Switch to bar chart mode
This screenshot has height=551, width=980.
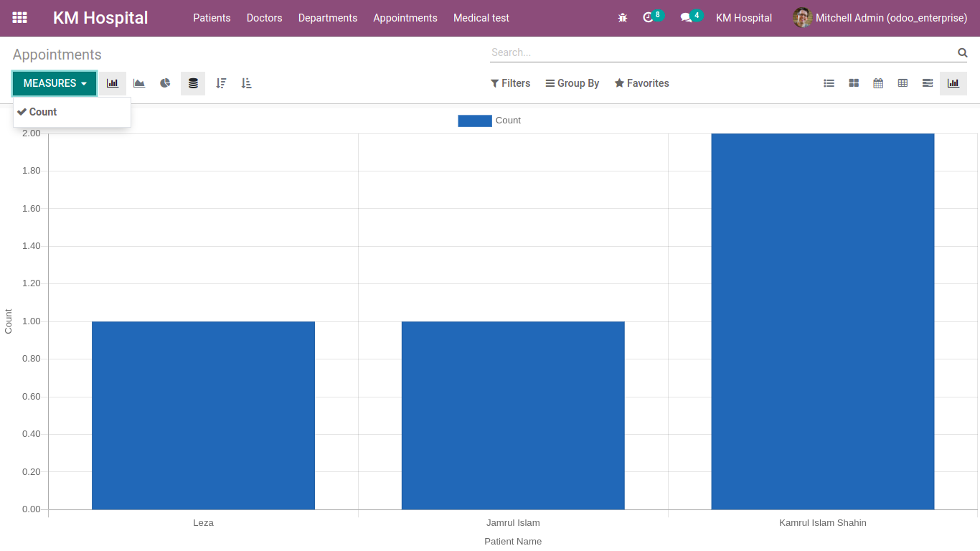click(113, 83)
